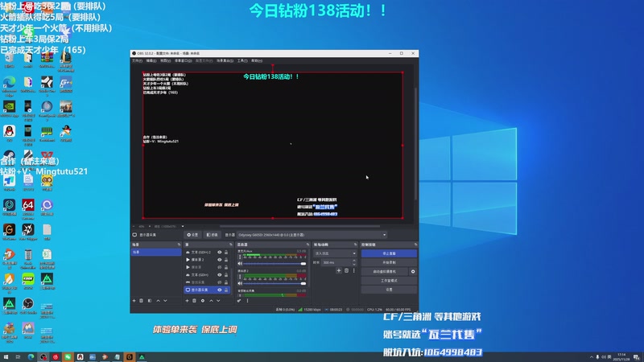The height and width of the screenshot is (362, 644).
Task: Move scene down with arrow icon
Action: [165, 301]
